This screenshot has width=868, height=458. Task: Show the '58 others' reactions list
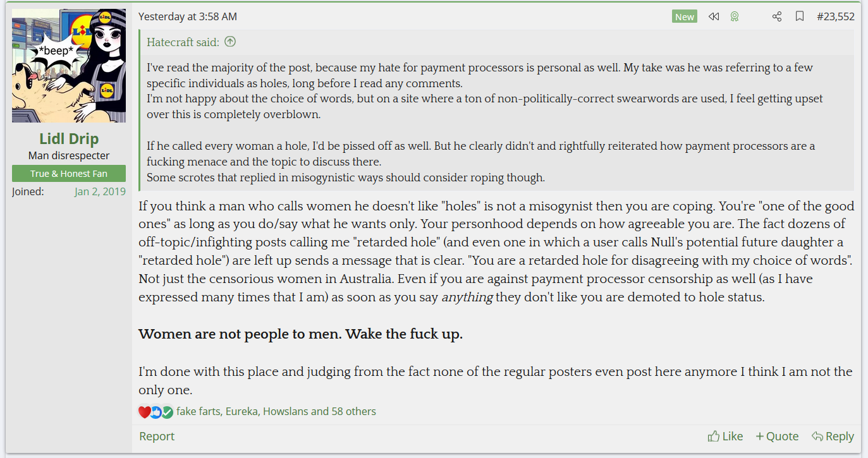coord(353,412)
